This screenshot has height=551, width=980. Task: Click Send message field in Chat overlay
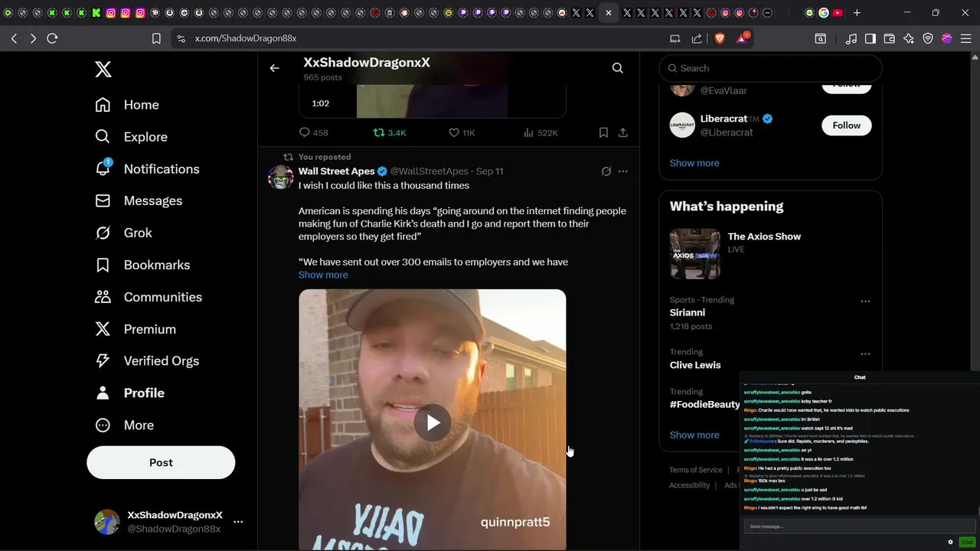859,527
